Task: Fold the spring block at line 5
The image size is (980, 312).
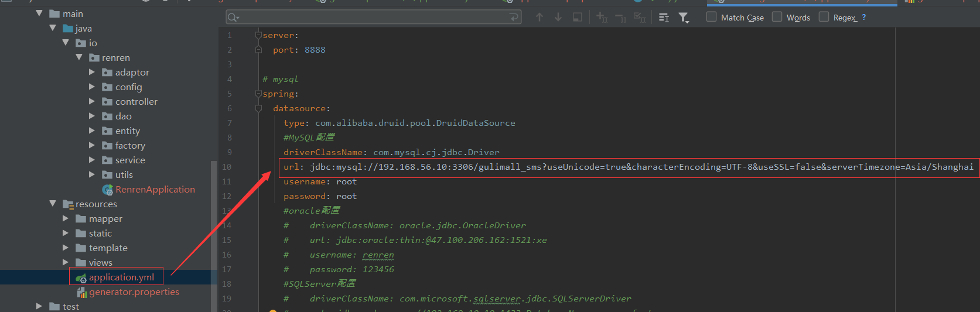Action: (x=258, y=94)
